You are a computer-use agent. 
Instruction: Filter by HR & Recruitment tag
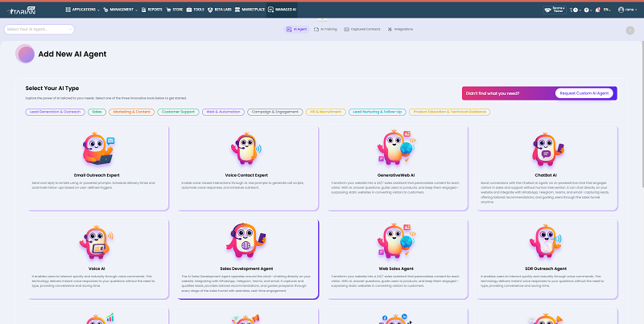pyautogui.click(x=326, y=112)
